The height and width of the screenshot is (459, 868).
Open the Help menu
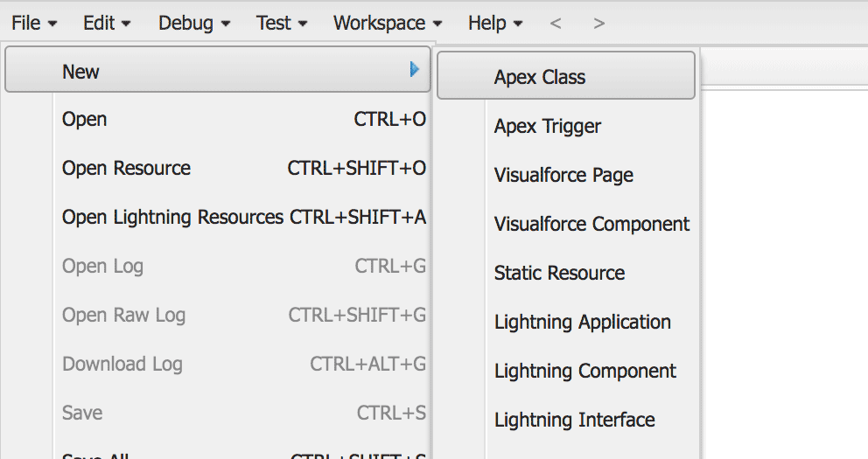(495, 23)
